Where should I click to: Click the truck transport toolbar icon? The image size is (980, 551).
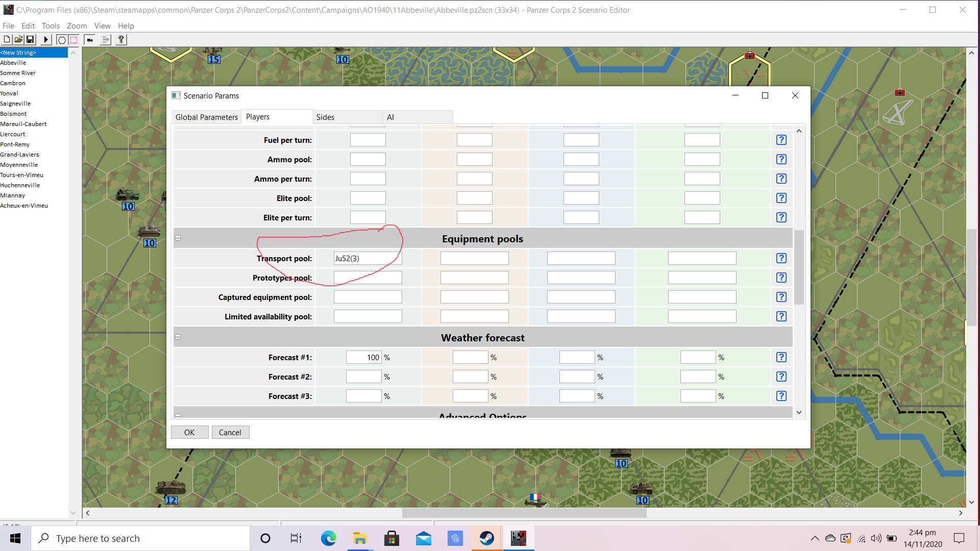pos(90,39)
